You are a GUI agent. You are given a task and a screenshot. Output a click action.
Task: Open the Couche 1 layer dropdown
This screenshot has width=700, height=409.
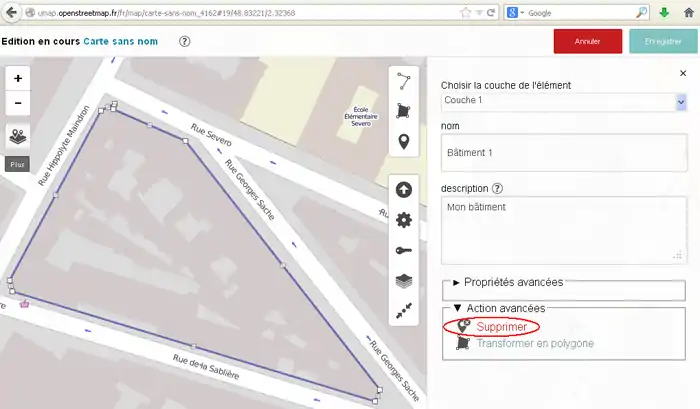coord(563,102)
